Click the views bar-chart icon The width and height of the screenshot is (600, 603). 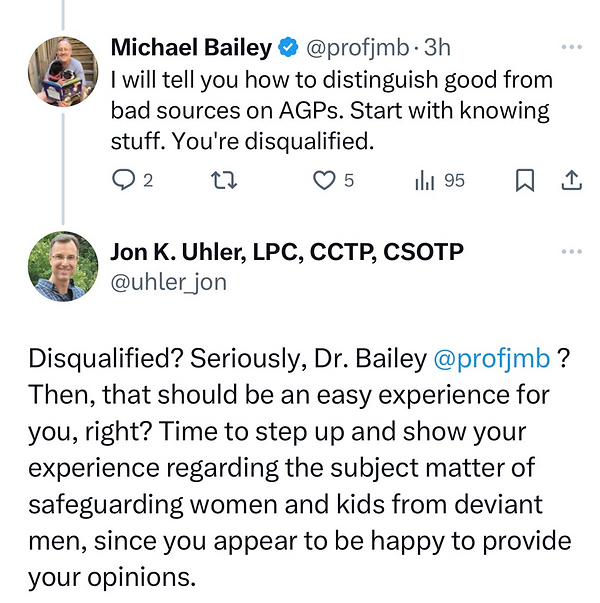pos(424,181)
